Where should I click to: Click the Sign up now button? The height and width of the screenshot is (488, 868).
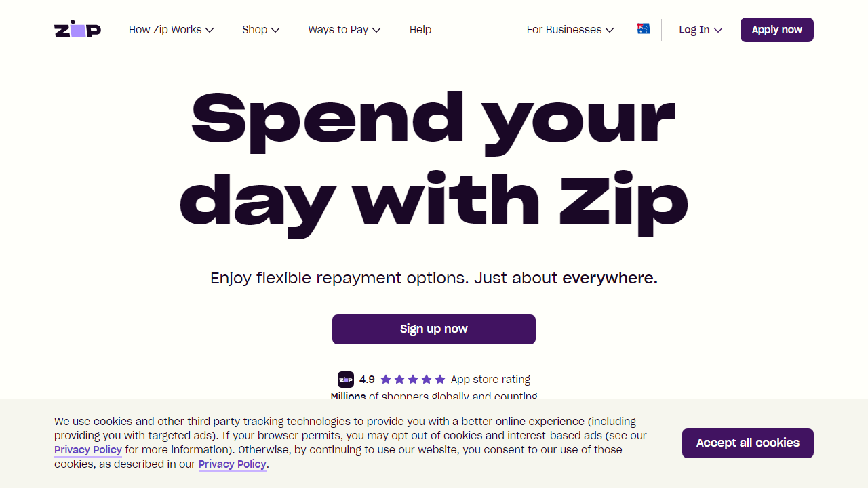pyautogui.click(x=433, y=329)
